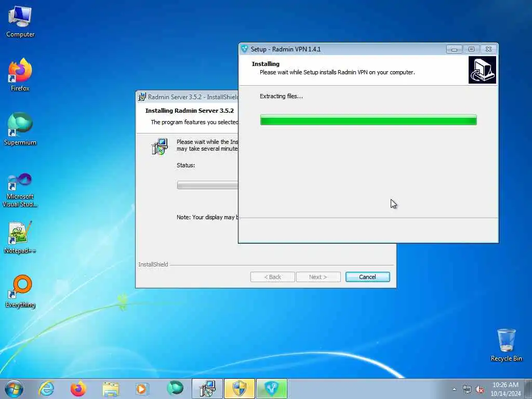
Task: Launch Firefox from the desktop shortcut
Action: [x=20, y=75]
